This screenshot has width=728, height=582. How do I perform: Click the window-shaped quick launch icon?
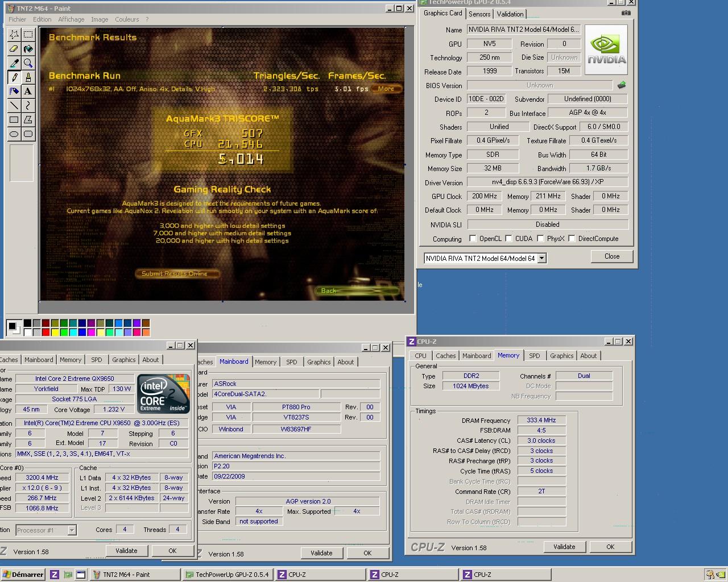tap(81, 575)
